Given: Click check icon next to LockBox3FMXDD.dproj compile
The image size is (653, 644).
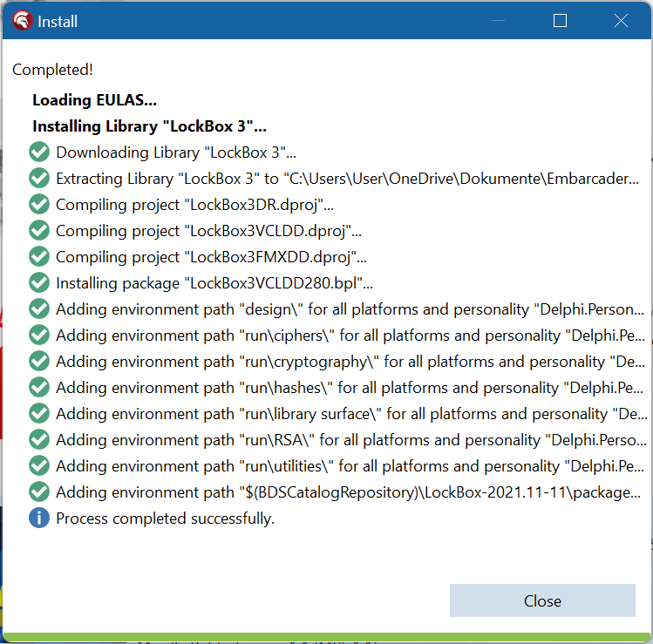Looking at the screenshot, I should pos(39,256).
